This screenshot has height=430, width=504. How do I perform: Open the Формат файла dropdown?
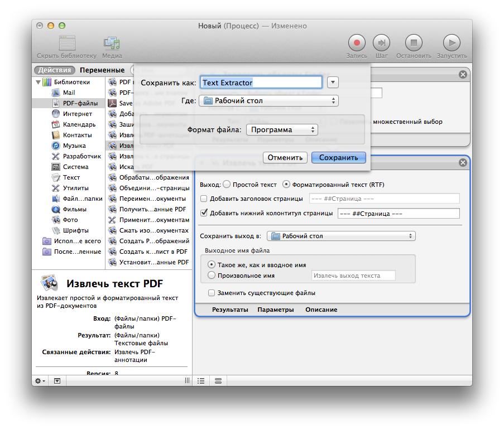click(282, 129)
